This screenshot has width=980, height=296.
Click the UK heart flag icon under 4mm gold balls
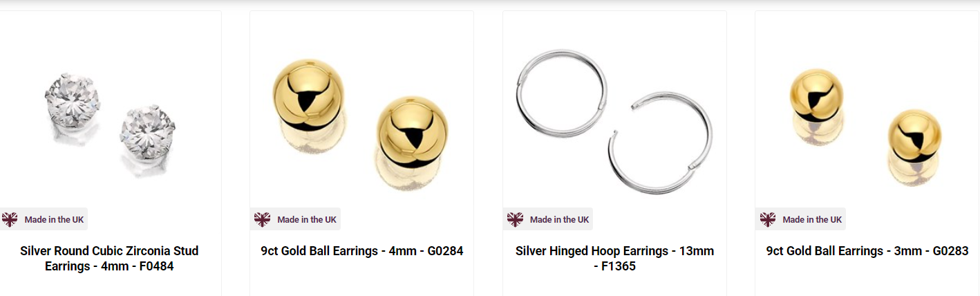coord(263,219)
